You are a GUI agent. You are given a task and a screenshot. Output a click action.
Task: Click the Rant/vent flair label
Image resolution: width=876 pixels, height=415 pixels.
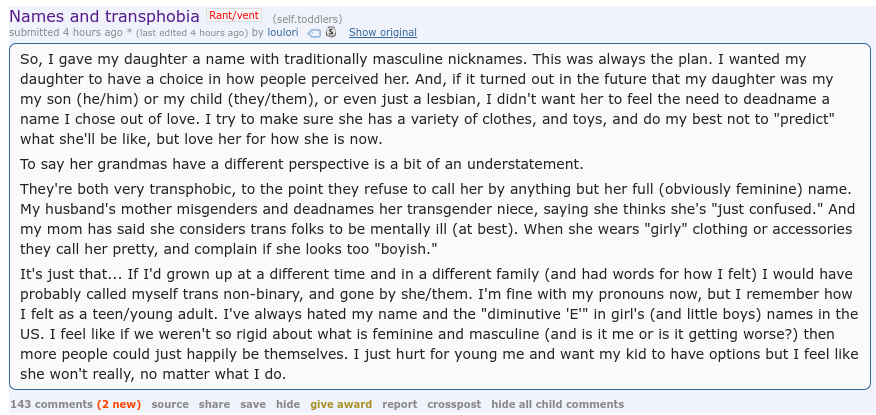[234, 16]
